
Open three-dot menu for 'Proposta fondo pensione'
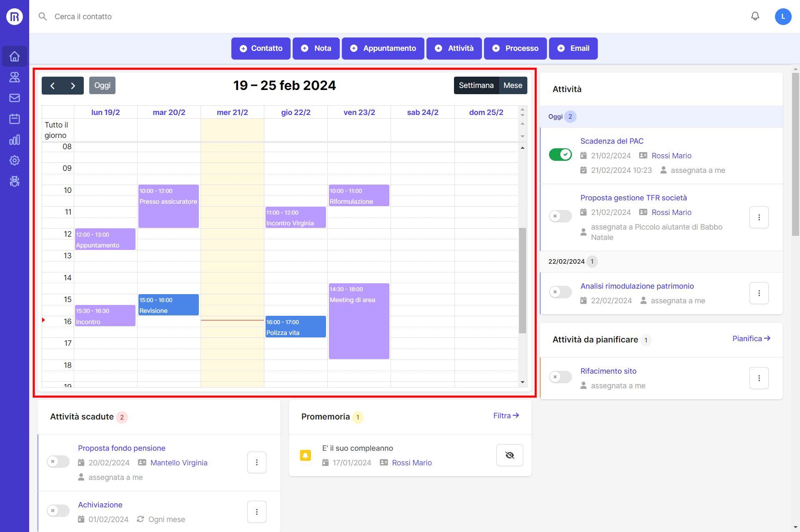pos(256,462)
